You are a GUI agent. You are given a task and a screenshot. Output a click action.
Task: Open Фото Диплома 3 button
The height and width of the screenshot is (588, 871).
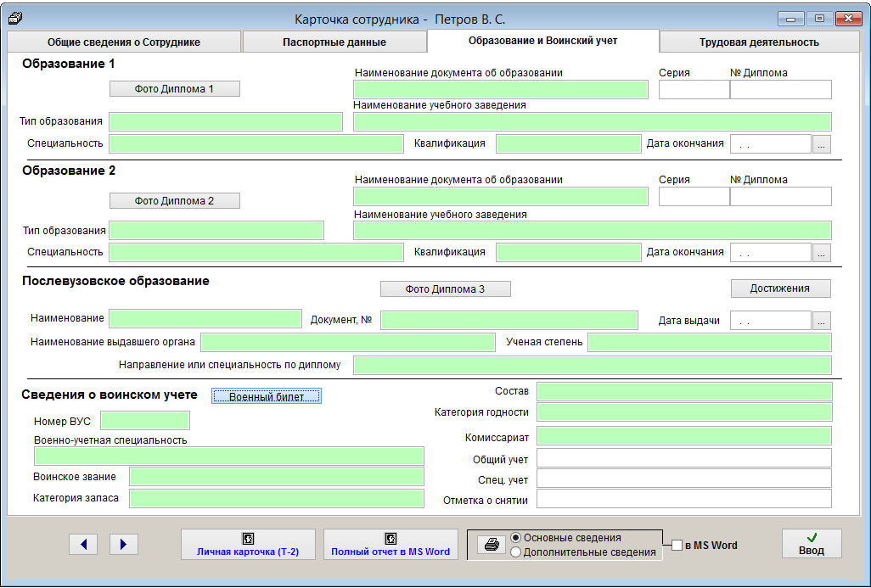point(446,288)
